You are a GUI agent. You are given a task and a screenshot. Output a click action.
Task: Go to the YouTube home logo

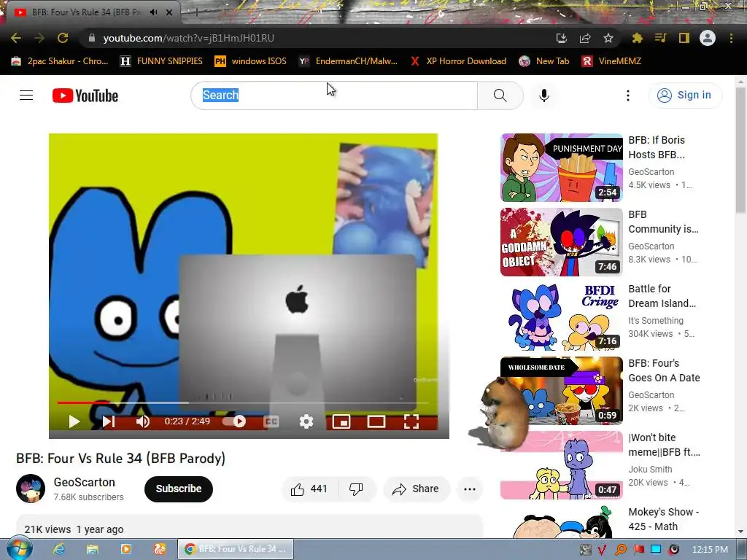pos(85,96)
